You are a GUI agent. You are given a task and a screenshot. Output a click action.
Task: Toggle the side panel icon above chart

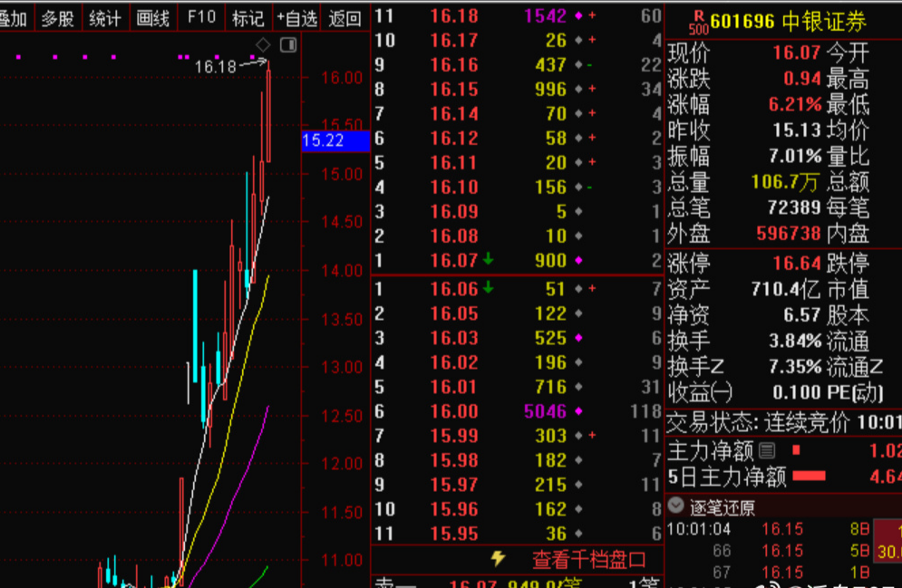coord(288,44)
